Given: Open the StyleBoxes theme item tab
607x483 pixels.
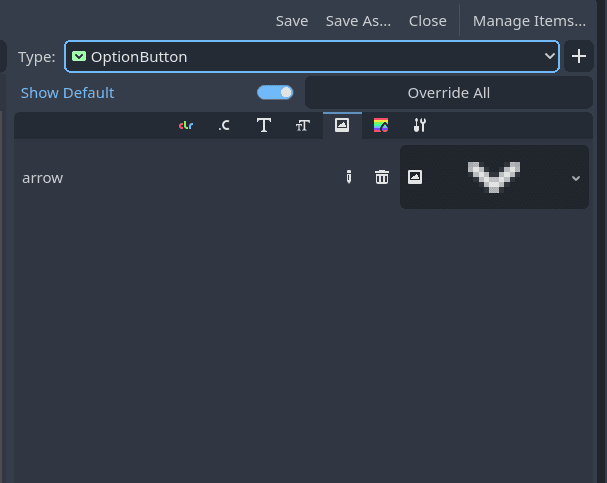Looking at the screenshot, I should [x=381, y=125].
